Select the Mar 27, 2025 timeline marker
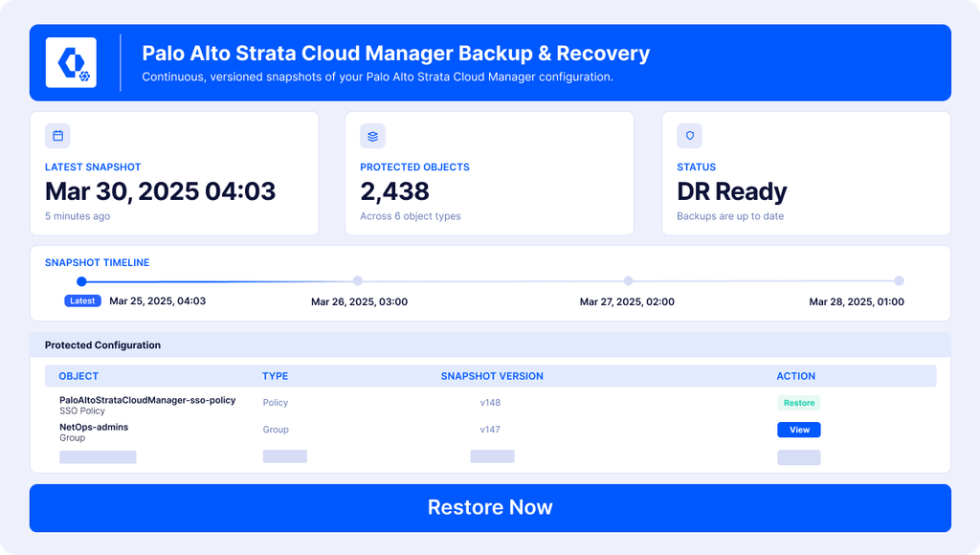The height and width of the screenshot is (555, 980). pos(628,280)
